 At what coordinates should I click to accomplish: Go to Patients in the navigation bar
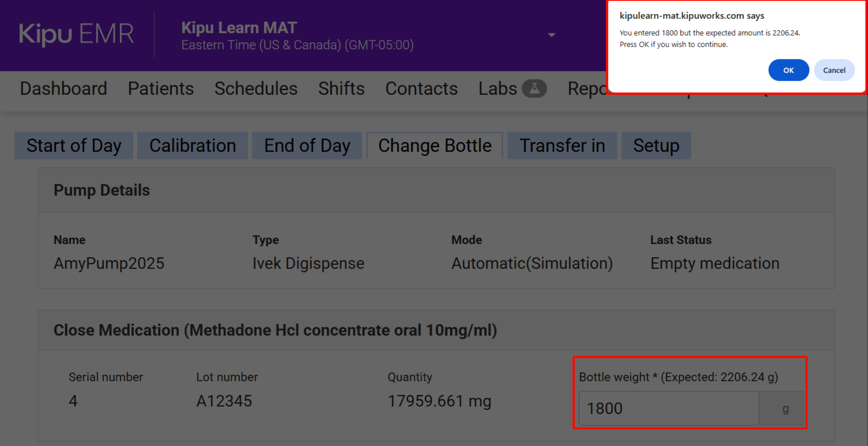click(x=161, y=88)
